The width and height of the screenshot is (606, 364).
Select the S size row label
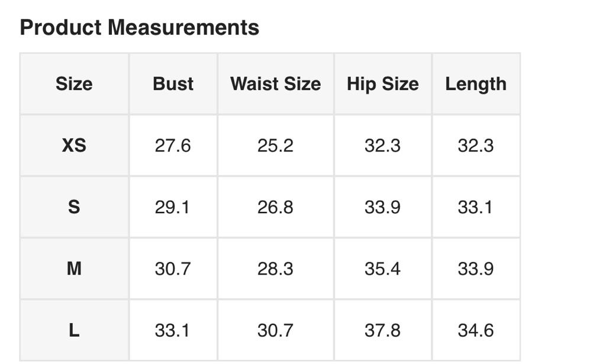tap(74, 207)
